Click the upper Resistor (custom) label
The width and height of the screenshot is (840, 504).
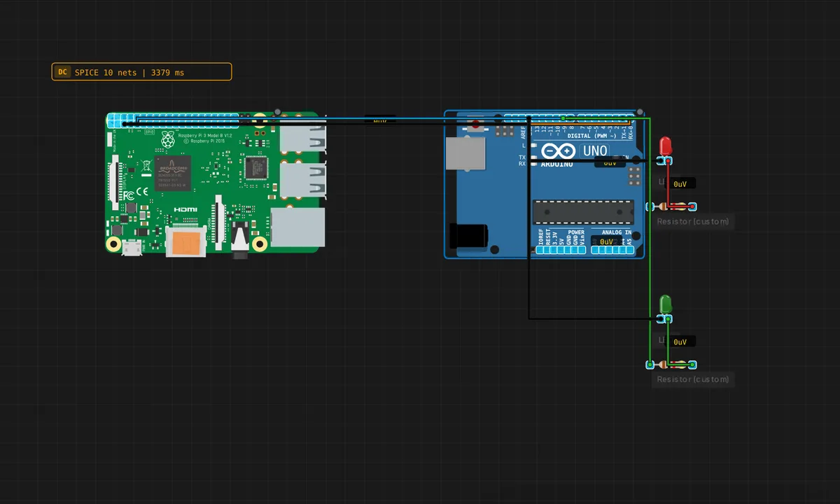coord(693,222)
